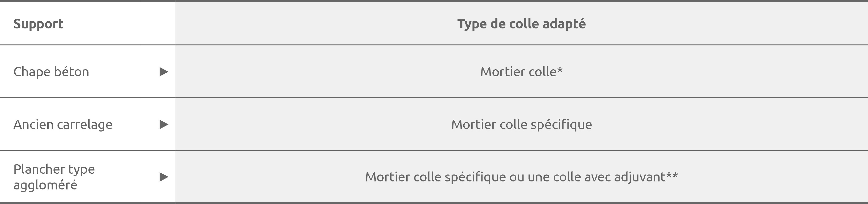Image resolution: width=868 pixels, height=204 pixels.
Task: Click the asterisk after Mortier colle
Action: [560, 70]
